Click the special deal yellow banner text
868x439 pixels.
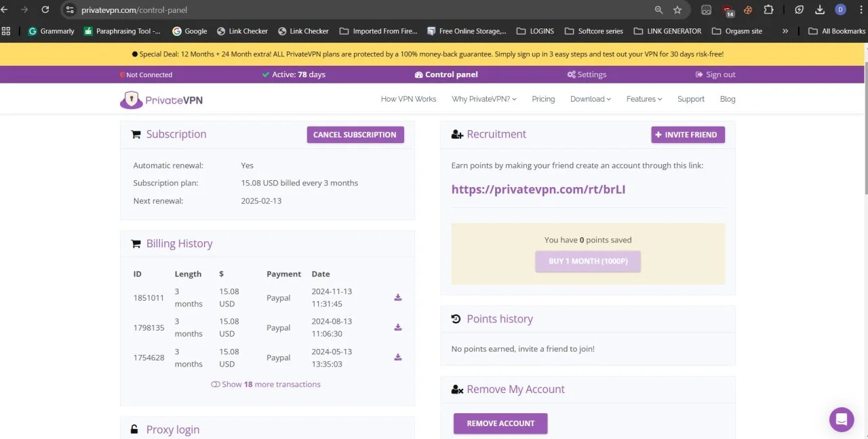pyautogui.click(x=427, y=54)
